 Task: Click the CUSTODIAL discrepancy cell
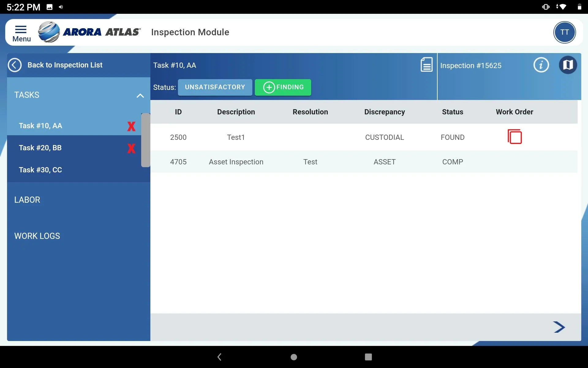385,137
